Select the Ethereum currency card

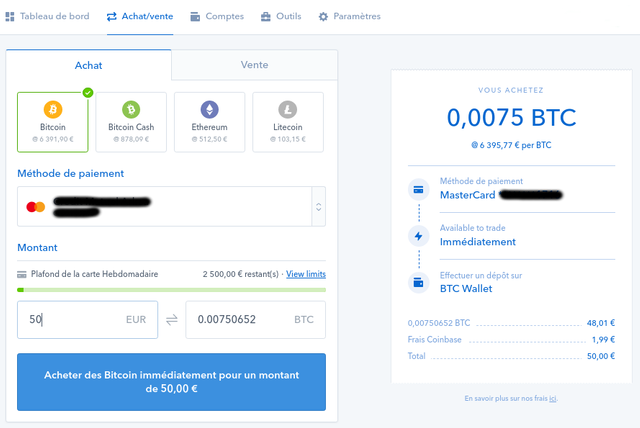coord(209,122)
